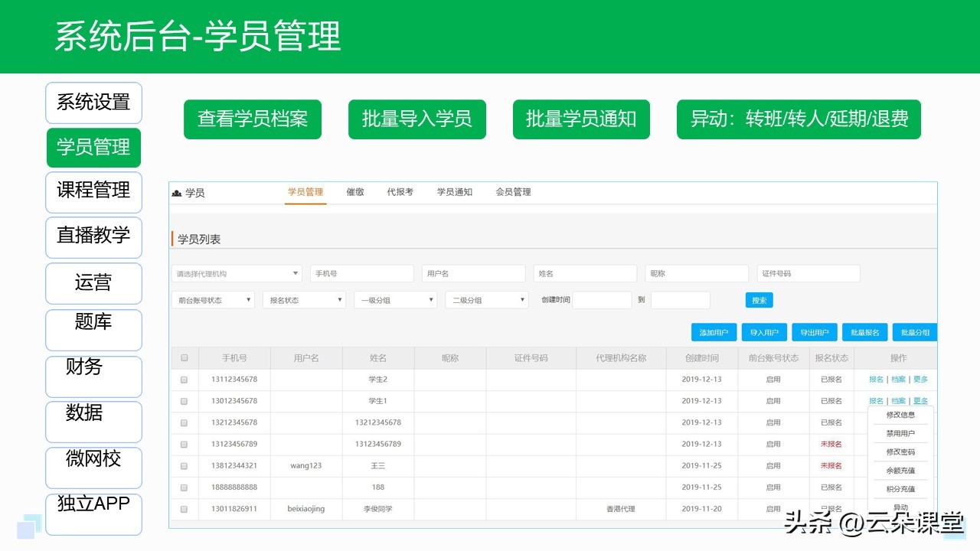This screenshot has width=980, height=551.
Task: Click the 档案 link on 学生1 row
Action: coord(897,400)
